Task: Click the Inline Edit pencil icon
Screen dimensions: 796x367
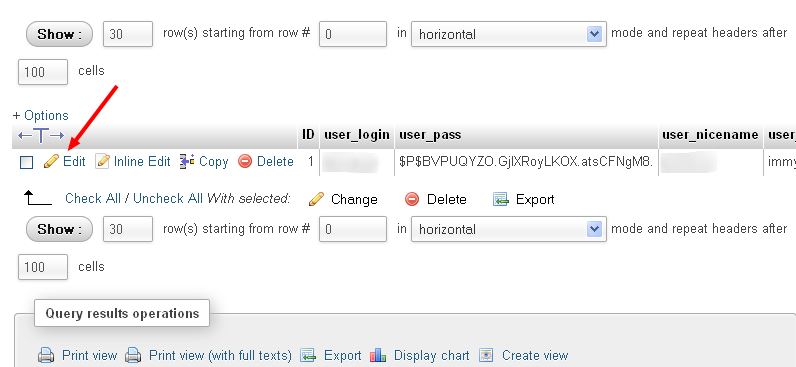Action: point(103,161)
